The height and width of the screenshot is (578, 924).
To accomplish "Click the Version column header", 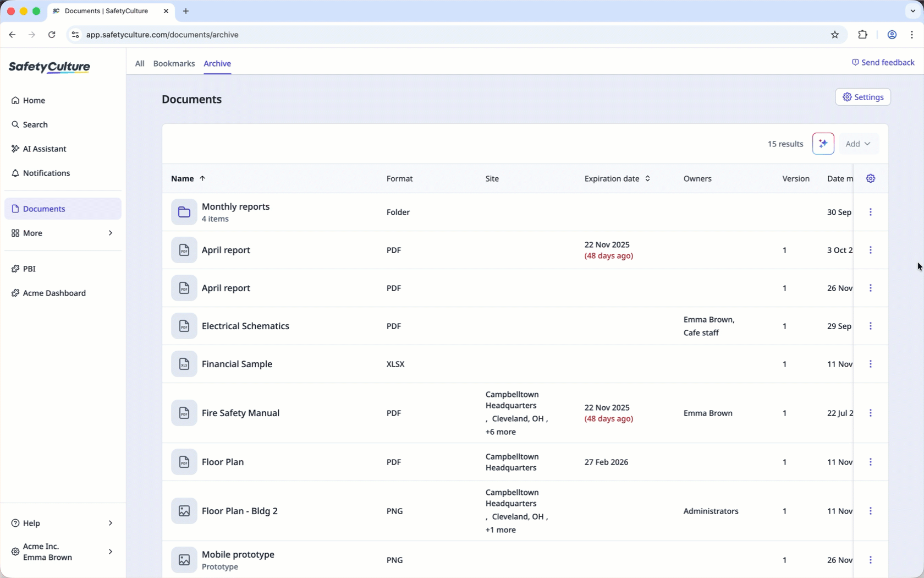I will click(796, 178).
